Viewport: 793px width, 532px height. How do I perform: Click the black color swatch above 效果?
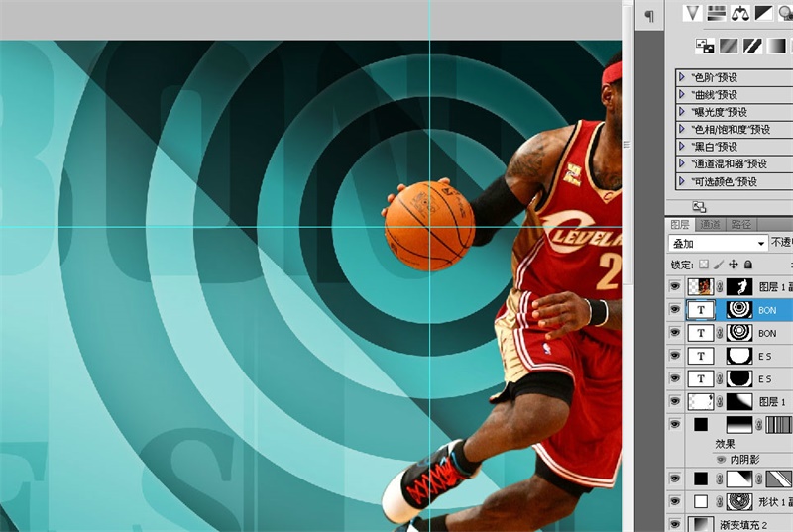point(700,424)
